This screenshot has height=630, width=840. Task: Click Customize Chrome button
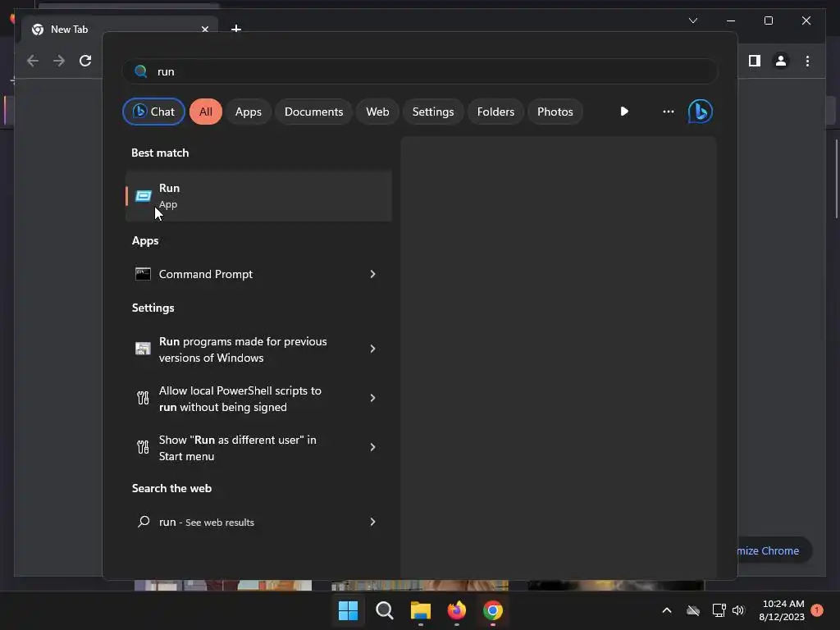click(774, 550)
